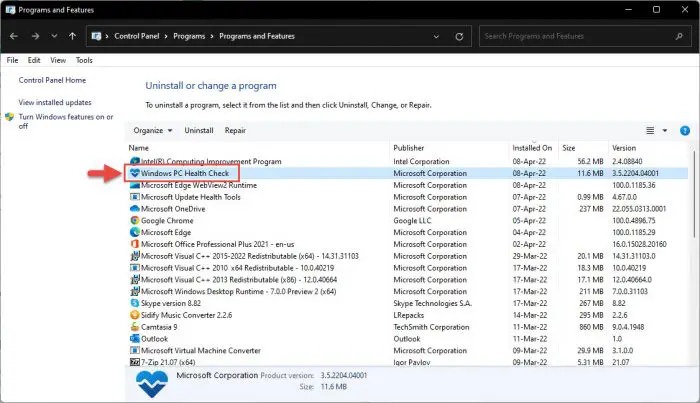Click Control Panel in the address breadcrumb
Screen dimensions: 700x403
click(137, 36)
